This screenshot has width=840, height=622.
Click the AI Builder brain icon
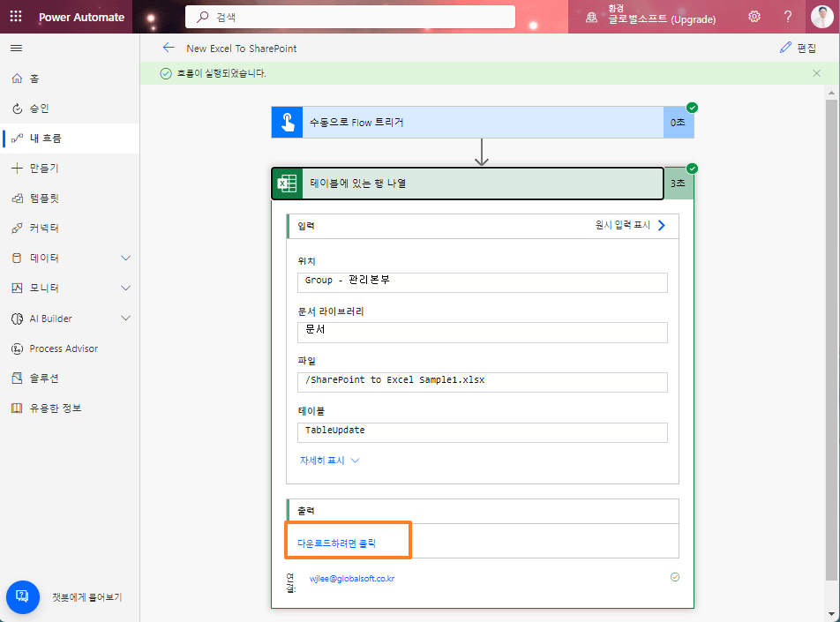point(17,318)
